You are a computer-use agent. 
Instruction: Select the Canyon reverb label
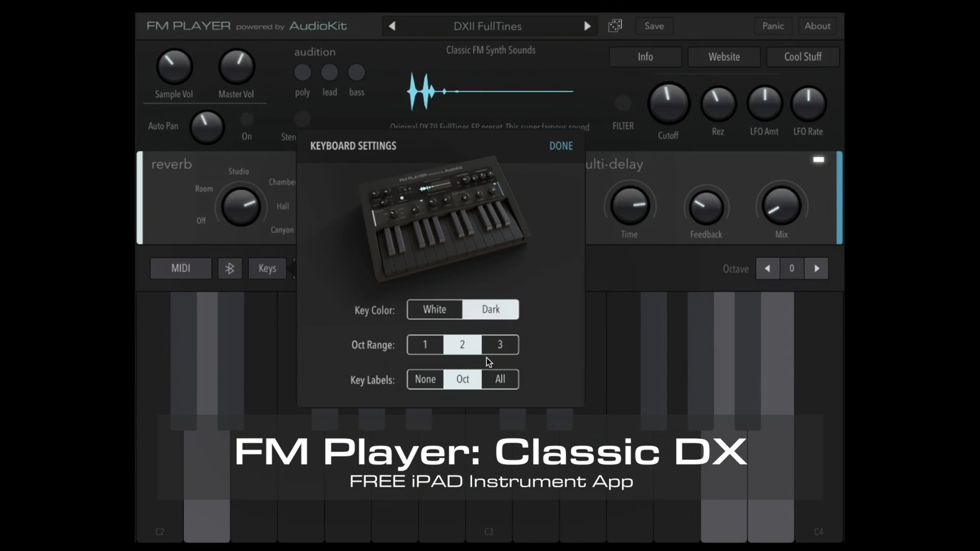[x=282, y=230]
